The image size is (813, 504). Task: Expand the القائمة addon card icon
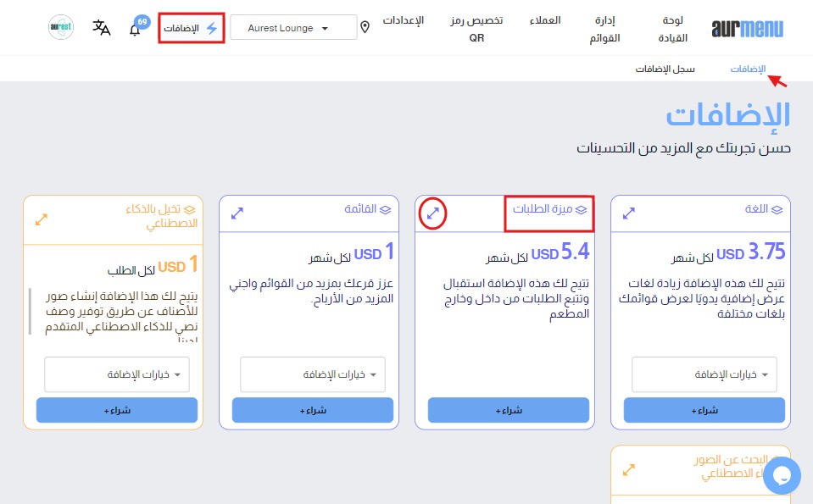tap(237, 215)
